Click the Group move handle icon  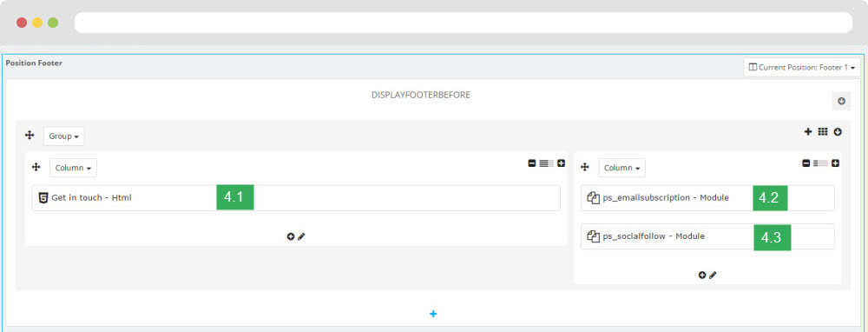click(x=30, y=136)
